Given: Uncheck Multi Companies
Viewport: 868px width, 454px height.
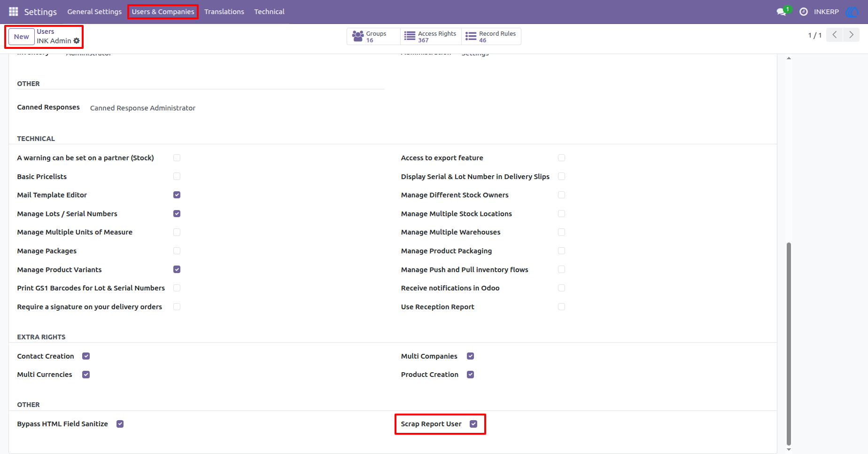Looking at the screenshot, I should (470, 356).
